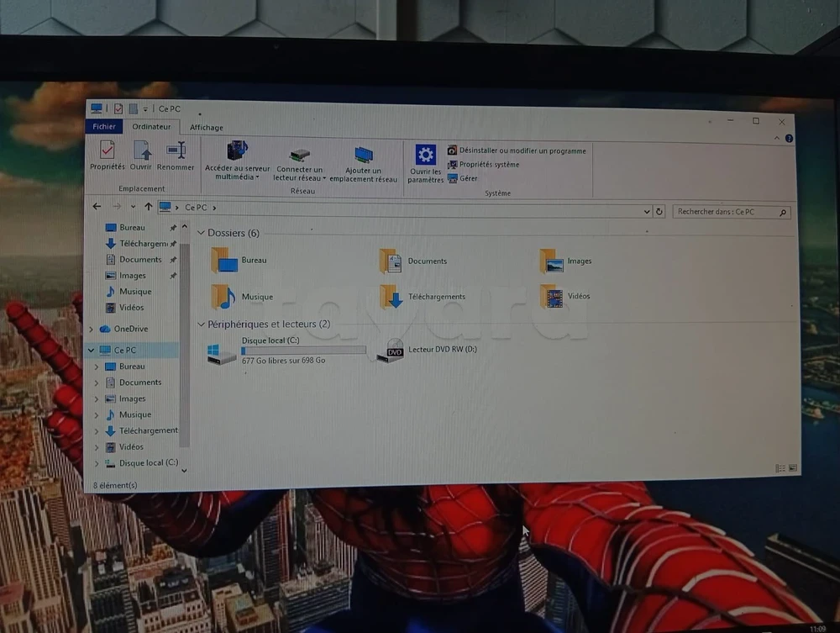Open the Fichier tab
This screenshot has height=633, width=840.
(x=104, y=126)
